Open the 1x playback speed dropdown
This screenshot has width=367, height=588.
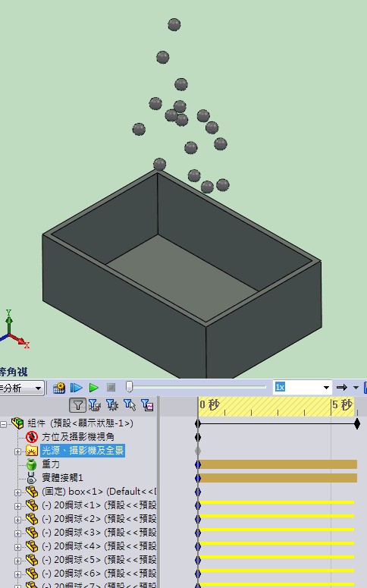pos(326,388)
